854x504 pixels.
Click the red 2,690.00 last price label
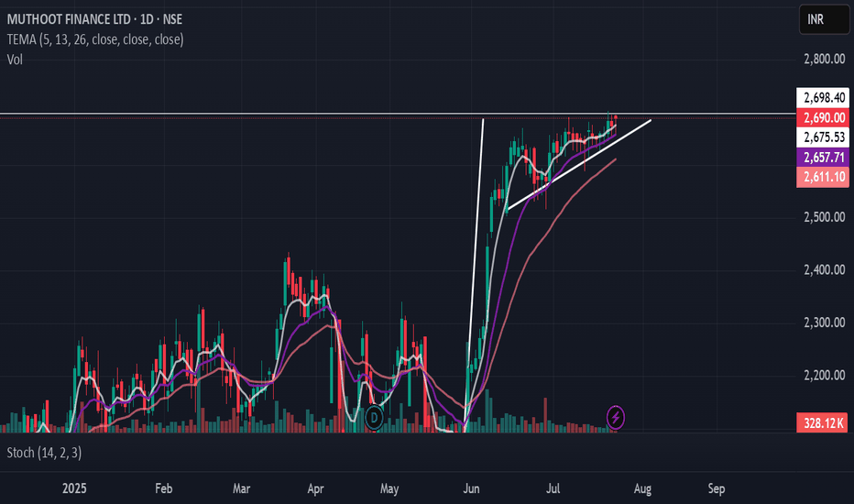(x=823, y=117)
